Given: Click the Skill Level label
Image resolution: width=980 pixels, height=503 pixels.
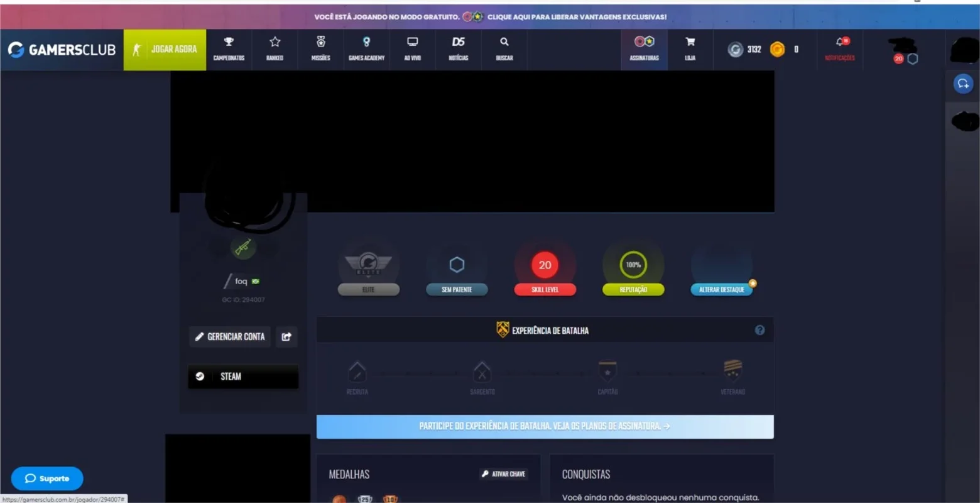Looking at the screenshot, I should click(x=545, y=289).
